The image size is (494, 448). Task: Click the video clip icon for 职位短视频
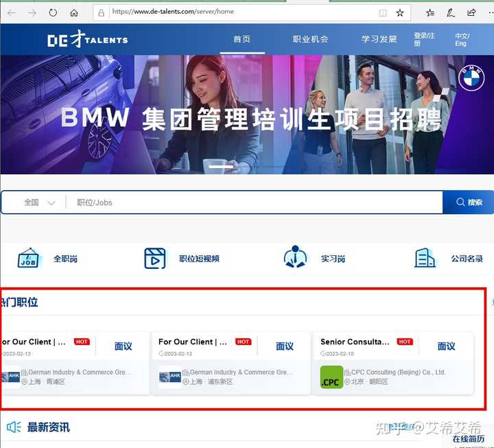154,259
